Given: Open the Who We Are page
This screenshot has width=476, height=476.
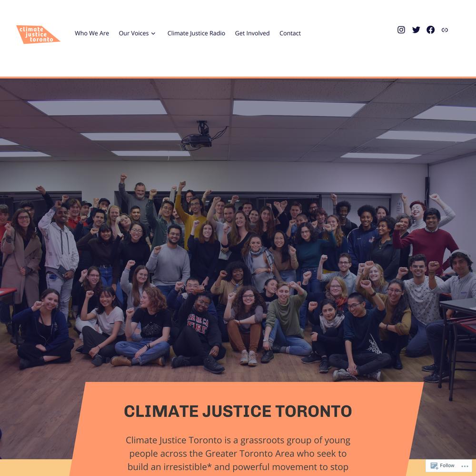Looking at the screenshot, I should click(x=92, y=33).
